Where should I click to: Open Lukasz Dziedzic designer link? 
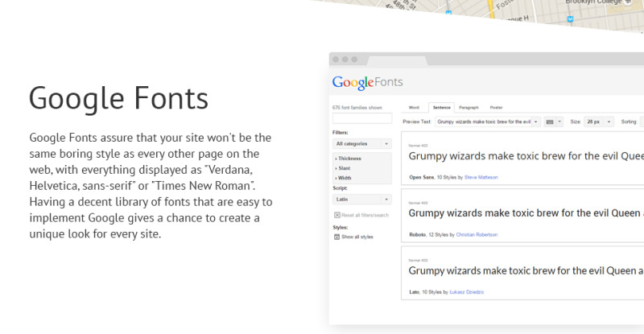point(467,292)
